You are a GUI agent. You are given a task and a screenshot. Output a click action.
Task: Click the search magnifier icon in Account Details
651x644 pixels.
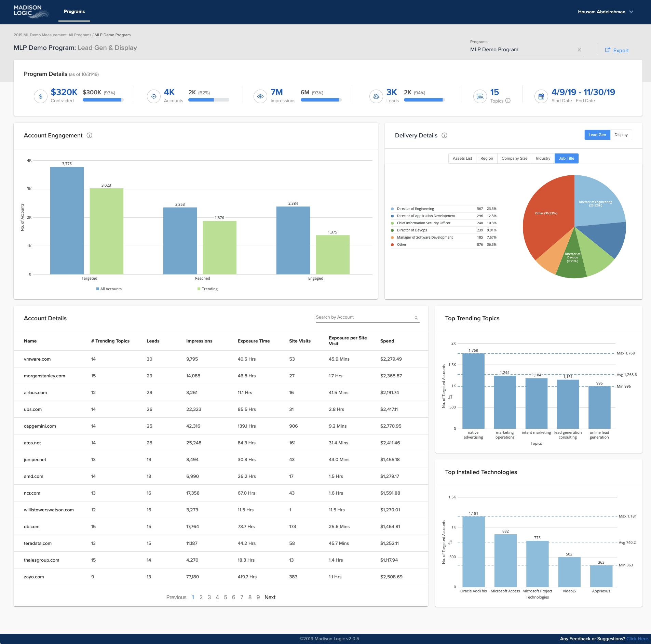click(x=416, y=318)
